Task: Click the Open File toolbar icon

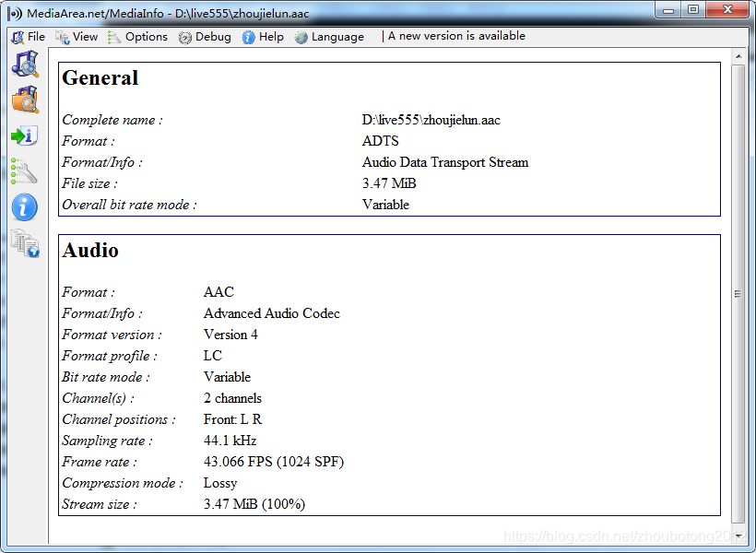Action: click(x=25, y=65)
